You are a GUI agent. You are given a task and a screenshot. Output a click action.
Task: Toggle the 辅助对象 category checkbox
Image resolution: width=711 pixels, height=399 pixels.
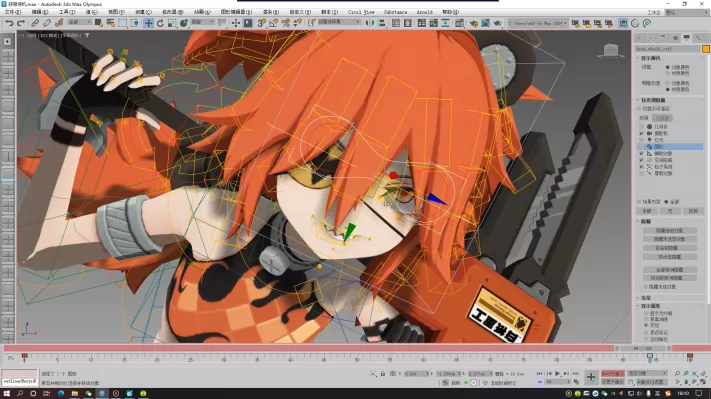pos(641,154)
